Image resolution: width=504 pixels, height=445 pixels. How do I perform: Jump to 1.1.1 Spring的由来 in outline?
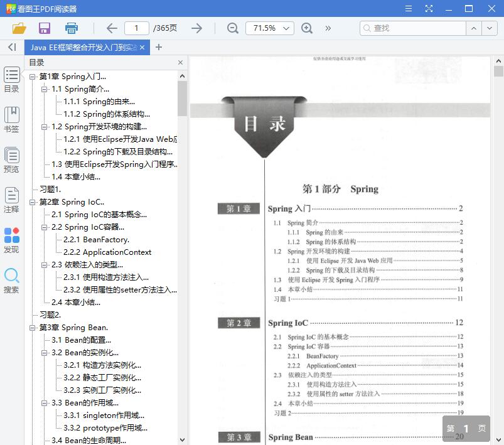point(99,102)
